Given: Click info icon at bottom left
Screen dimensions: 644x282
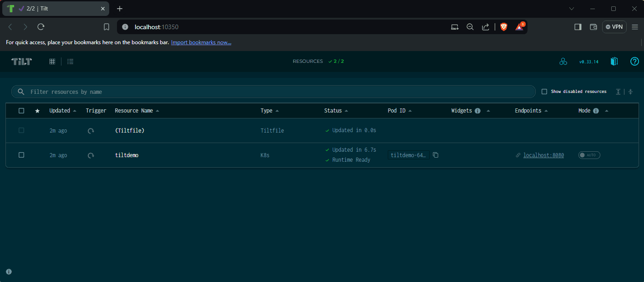Looking at the screenshot, I should click(9, 272).
